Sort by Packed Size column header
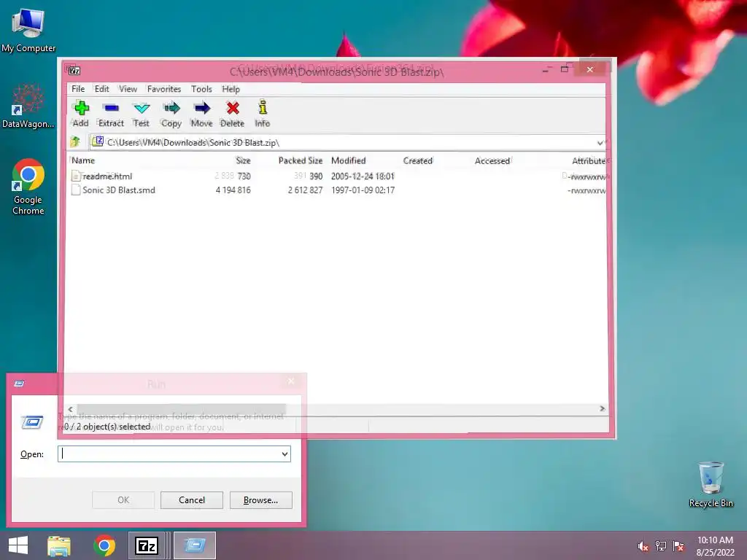 [x=300, y=160]
